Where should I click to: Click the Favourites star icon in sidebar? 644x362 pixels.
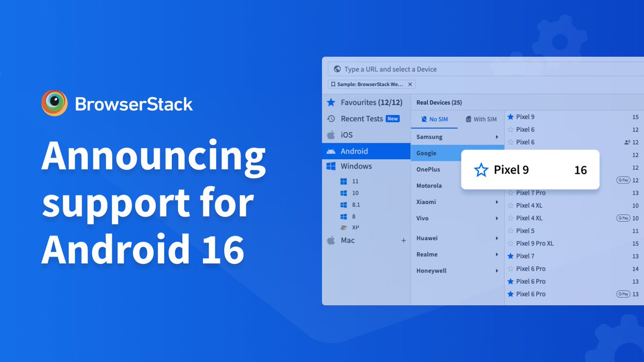point(331,102)
